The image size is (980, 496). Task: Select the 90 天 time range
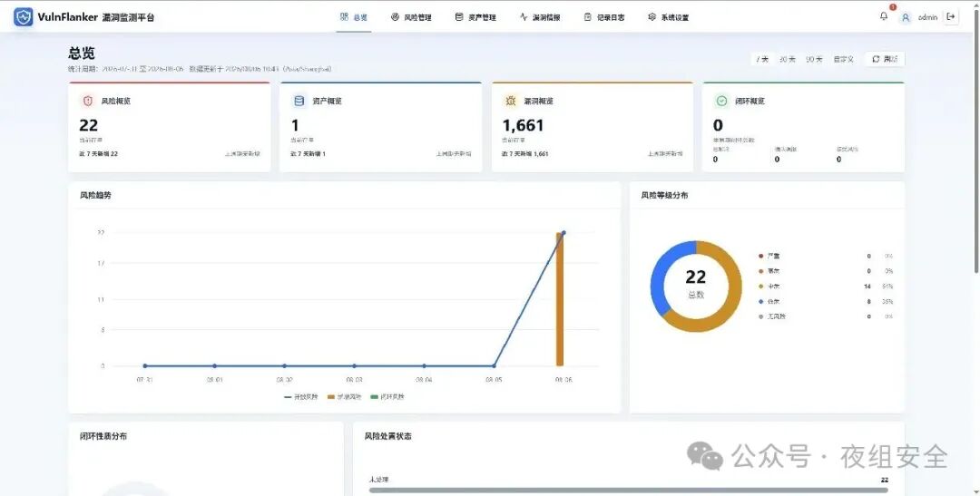[x=813, y=59]
